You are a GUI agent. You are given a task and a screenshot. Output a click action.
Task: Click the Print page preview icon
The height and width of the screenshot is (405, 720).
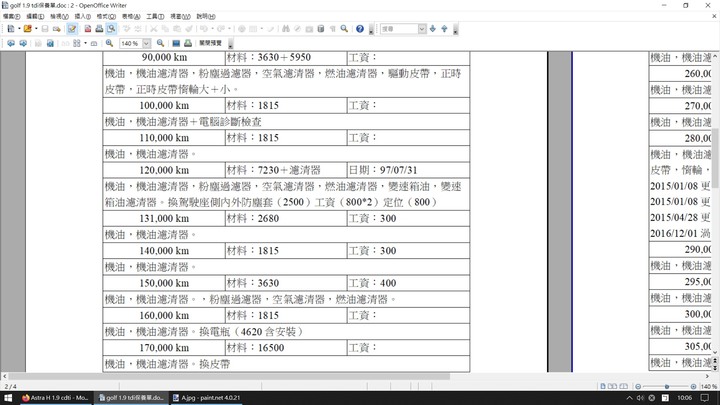(x=188, y=43)
